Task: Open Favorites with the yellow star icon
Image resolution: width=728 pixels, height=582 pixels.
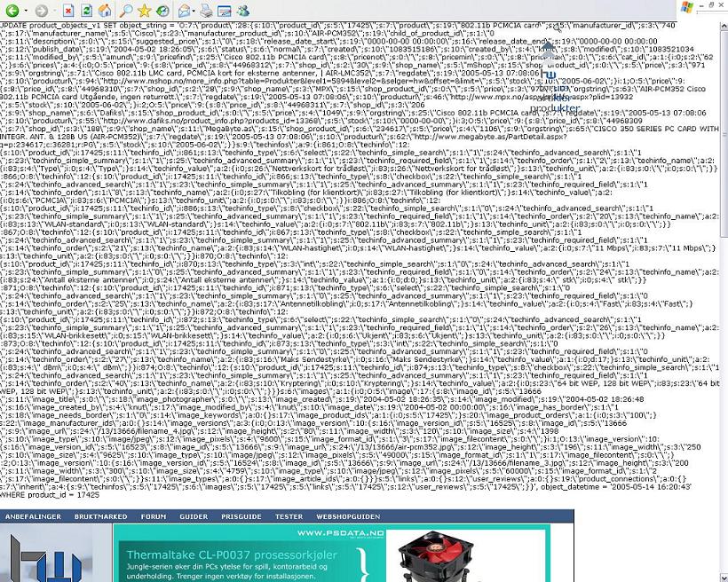Action: click(x=145, y=11)
